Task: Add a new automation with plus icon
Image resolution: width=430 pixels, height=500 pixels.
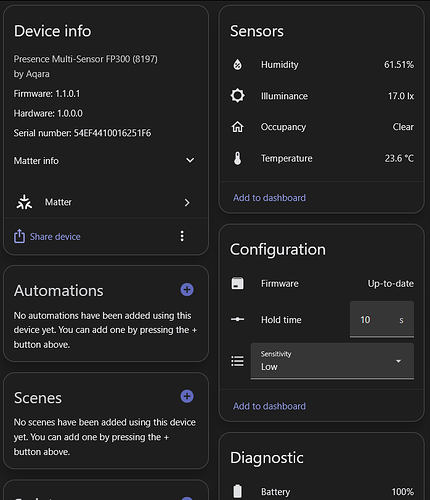Action: coord(187,289)
